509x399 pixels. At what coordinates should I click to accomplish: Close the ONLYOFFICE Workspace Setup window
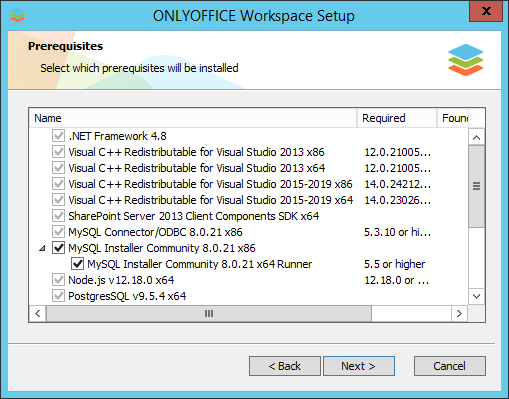(x=486, y=12)
